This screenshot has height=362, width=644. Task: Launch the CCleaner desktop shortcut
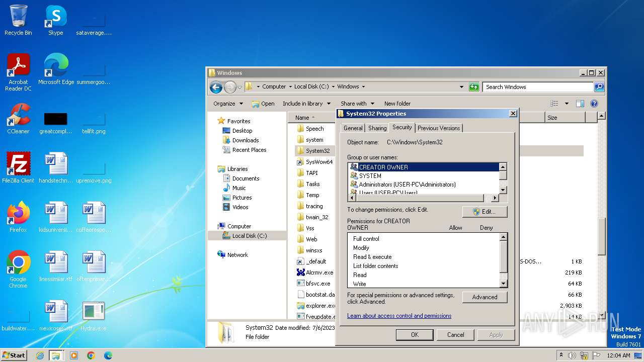click(18, 119)
